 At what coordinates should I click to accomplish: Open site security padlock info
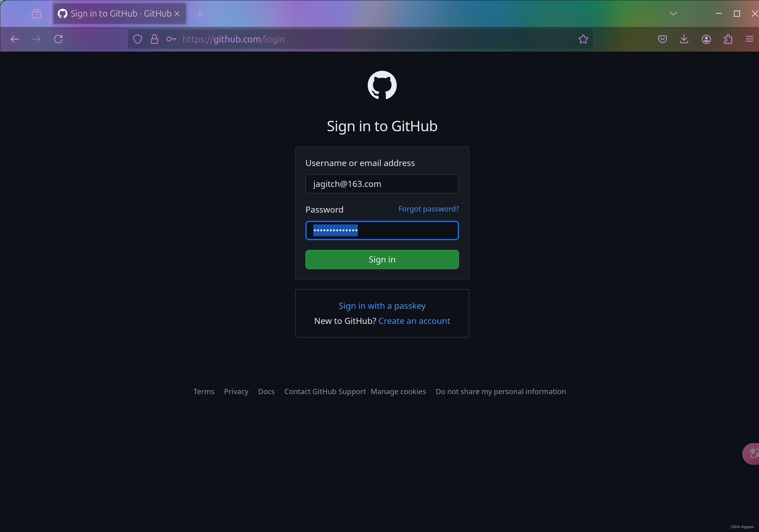155,39
